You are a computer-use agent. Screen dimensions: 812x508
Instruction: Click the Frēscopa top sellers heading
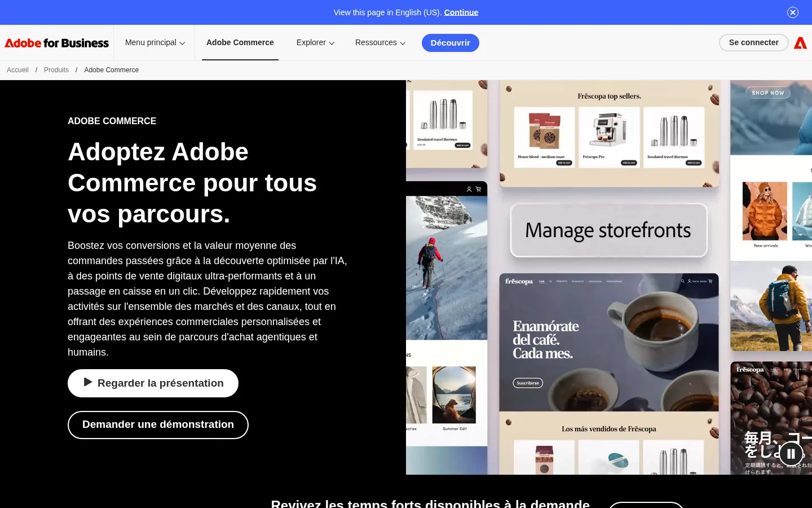pos(609,97)
